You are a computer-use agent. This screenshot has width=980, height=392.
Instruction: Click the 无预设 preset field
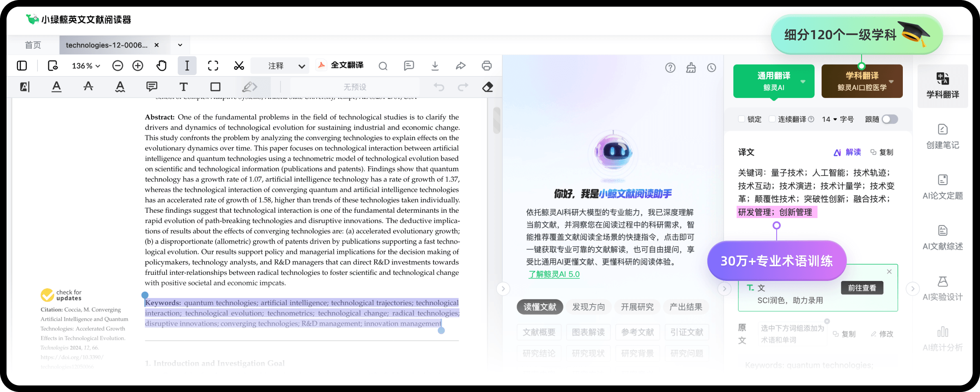pos(355,87)
